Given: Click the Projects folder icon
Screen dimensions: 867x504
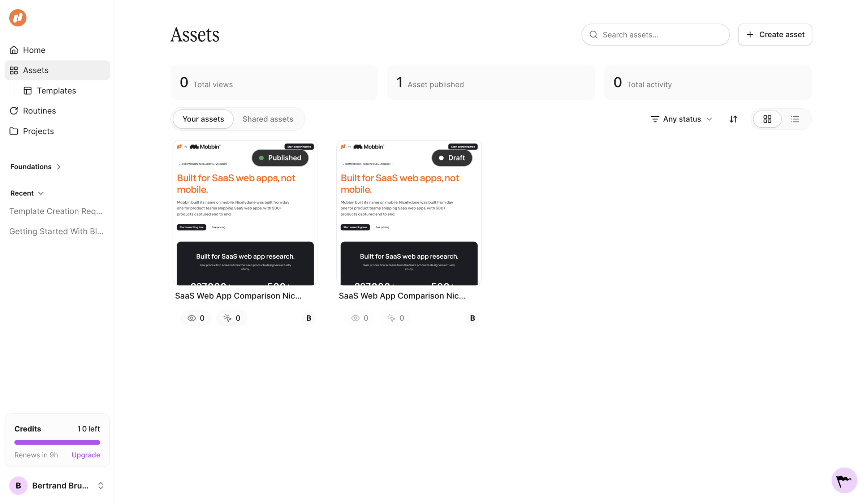Looking at the screenshot, I should tap(14, 131).
